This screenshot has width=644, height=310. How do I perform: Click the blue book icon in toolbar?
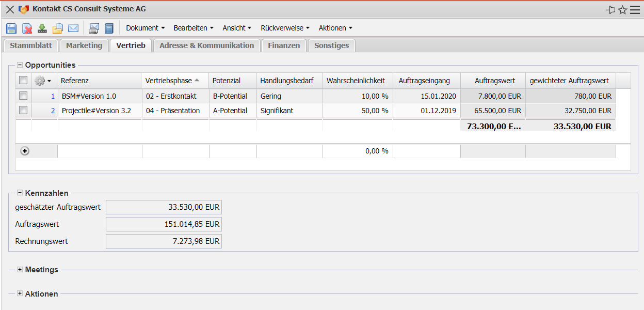109,28
